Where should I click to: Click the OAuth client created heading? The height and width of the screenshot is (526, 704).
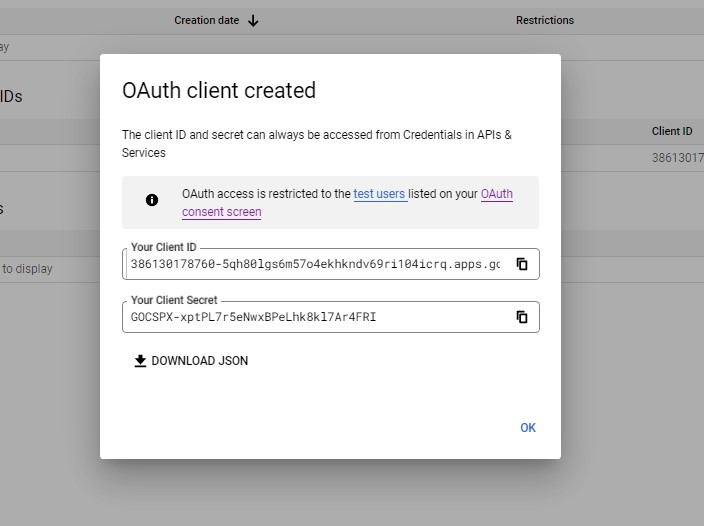click(x=219, y=90)
